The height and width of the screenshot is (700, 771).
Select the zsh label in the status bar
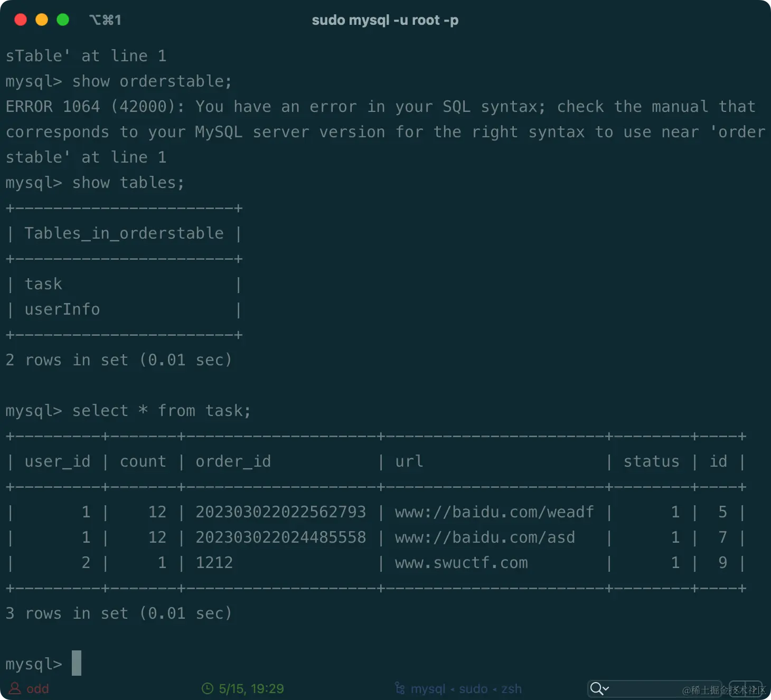511,688
